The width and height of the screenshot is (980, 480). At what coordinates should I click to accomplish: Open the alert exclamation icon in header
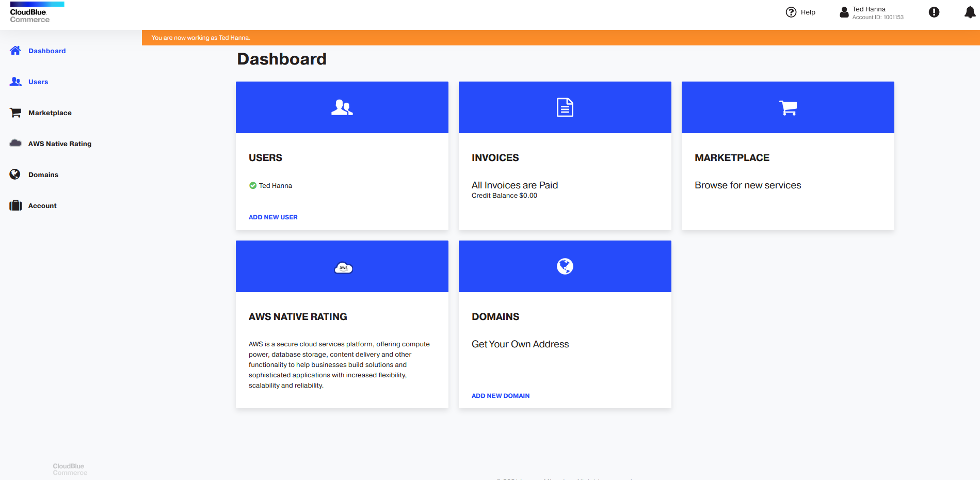[934, 12]
